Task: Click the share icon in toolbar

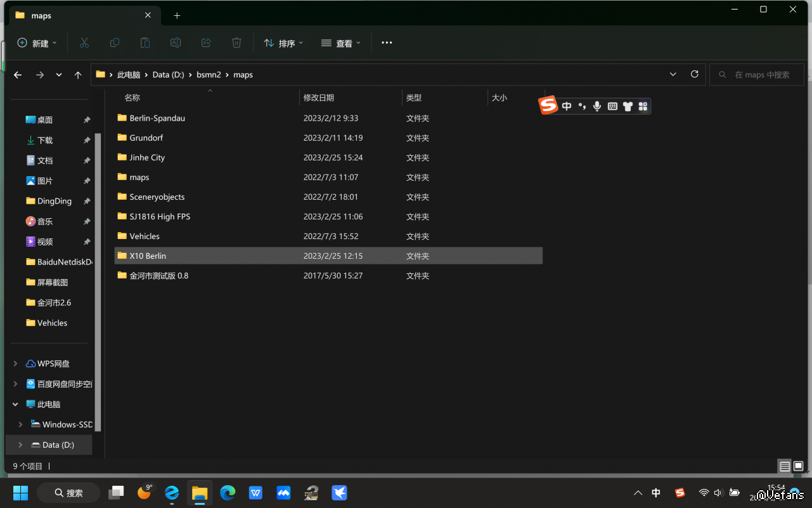Action: coord(206,42)
